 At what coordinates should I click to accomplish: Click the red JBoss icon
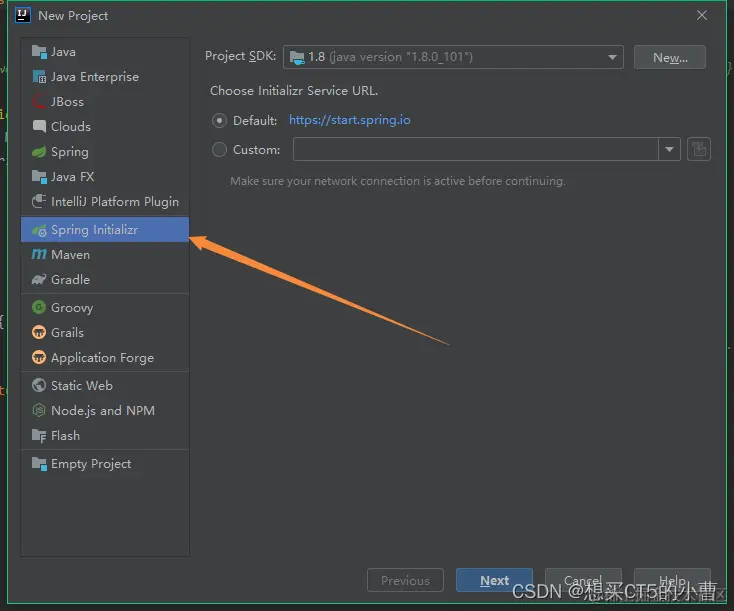(x=39, y=102)
